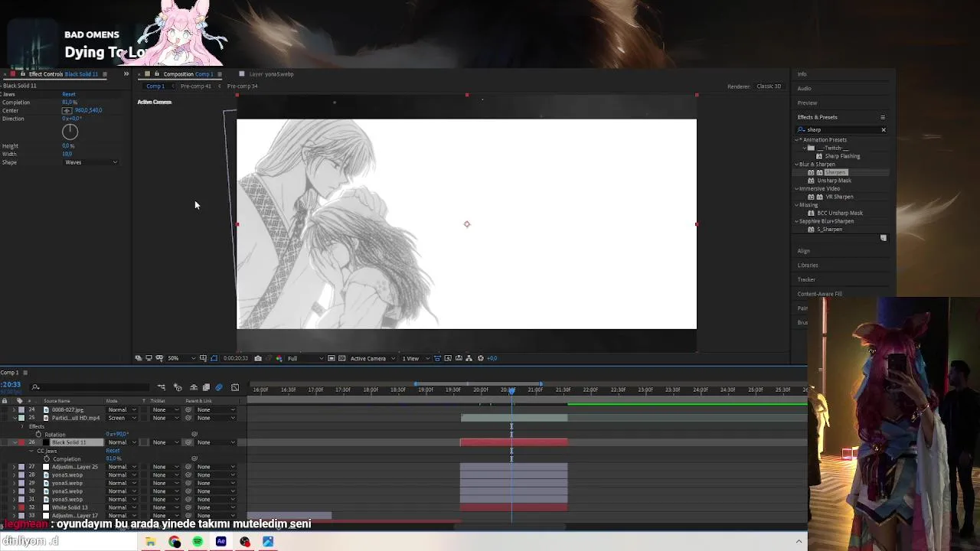This screenshot has width=980, height=551.
Task: Collapse layer 25 Particles properties
Action: (15, 418)
